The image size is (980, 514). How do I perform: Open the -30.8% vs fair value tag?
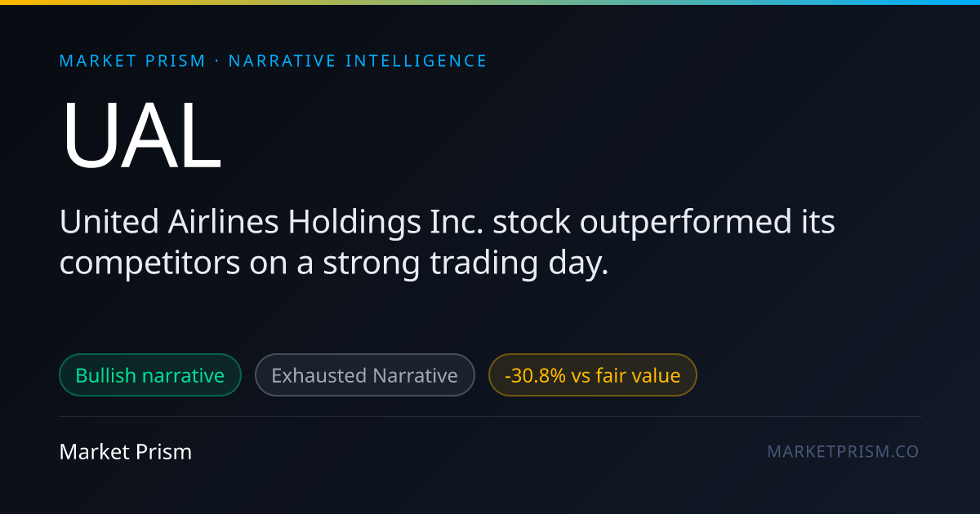point(592,375)
